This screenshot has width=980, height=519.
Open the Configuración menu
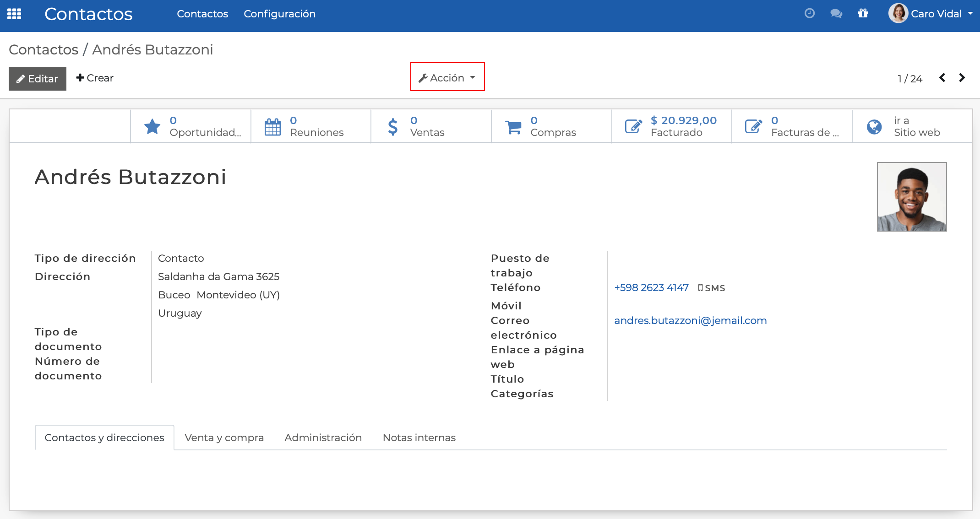tap(280, 14)
